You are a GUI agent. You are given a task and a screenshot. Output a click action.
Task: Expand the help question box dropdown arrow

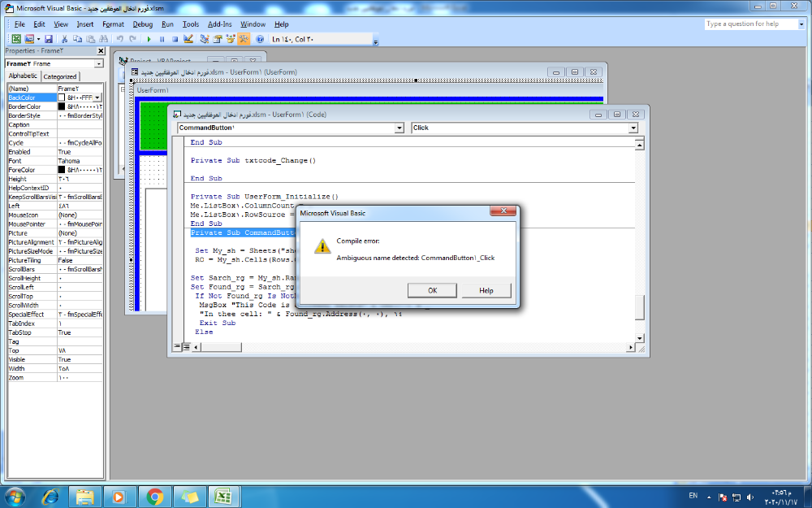click(801, 24)
